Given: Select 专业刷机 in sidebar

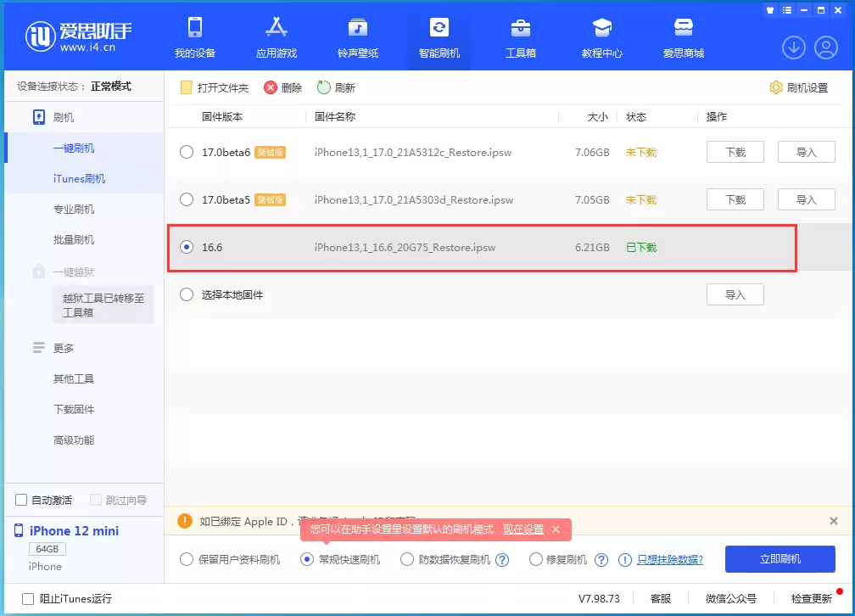Looking at the screenshot, I should (74, 209).
